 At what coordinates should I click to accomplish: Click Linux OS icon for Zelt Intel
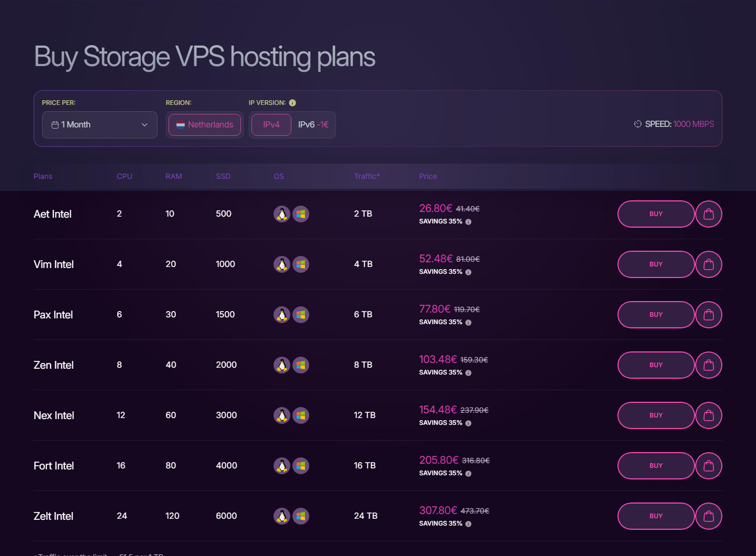(x=282, y=516)
